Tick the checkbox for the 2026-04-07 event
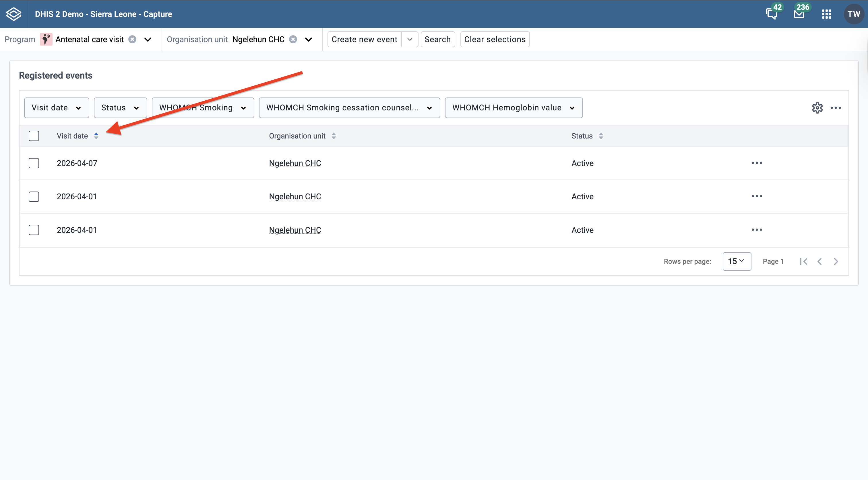Viewport: 868px width, 480px height. click(x=34, y=163)
